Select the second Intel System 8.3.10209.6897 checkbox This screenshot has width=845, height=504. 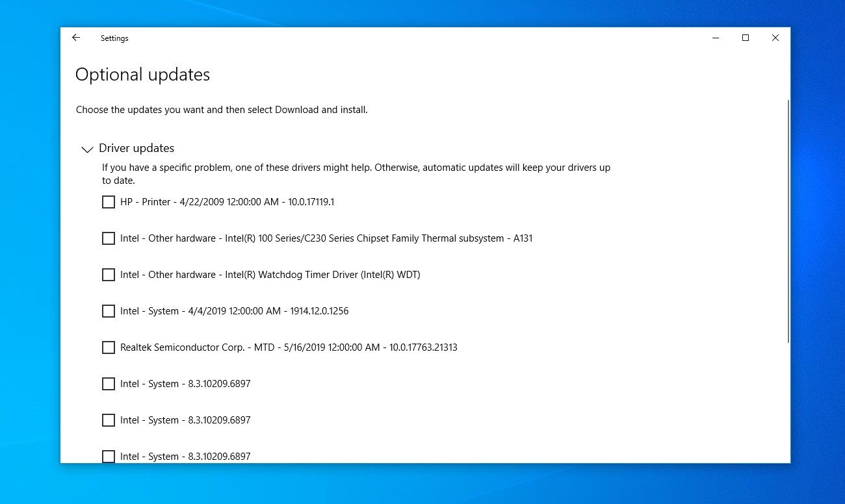109,420
